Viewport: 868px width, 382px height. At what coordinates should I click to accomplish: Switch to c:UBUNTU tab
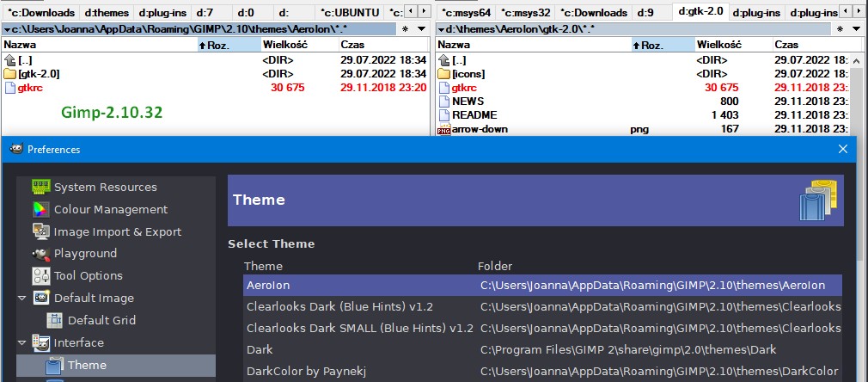pos(349,12)
